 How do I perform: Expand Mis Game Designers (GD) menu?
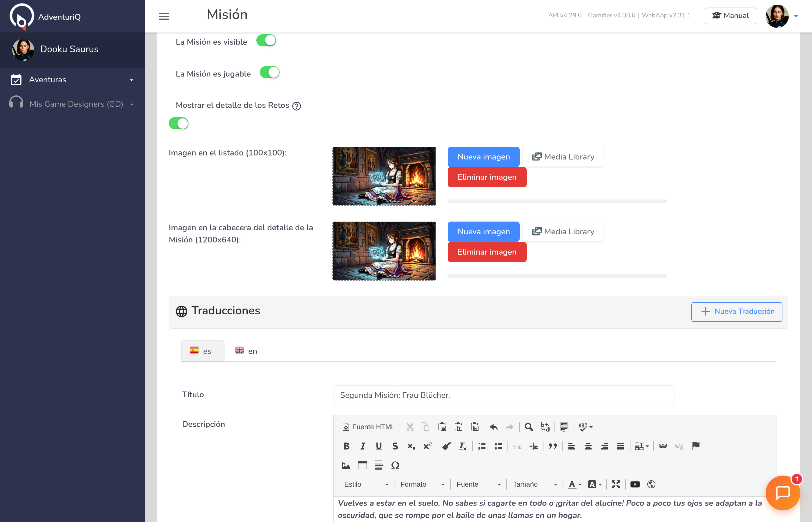point(72,104)
